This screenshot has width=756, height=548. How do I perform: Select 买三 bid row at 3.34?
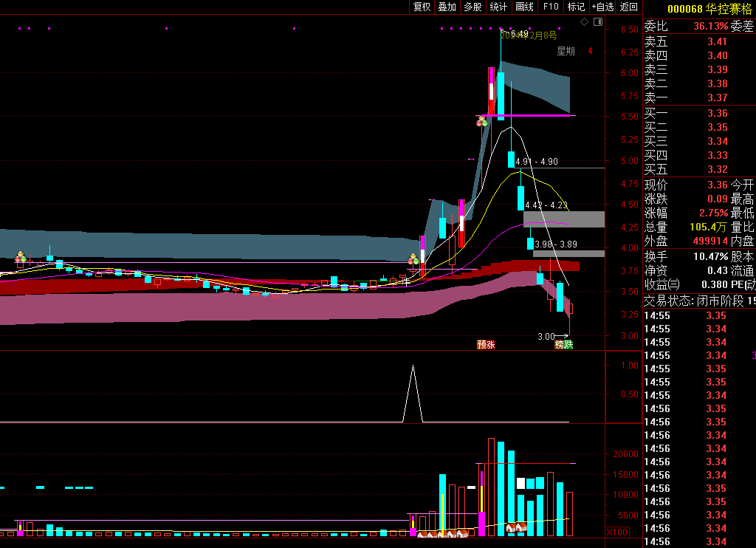tap(699, 141)
